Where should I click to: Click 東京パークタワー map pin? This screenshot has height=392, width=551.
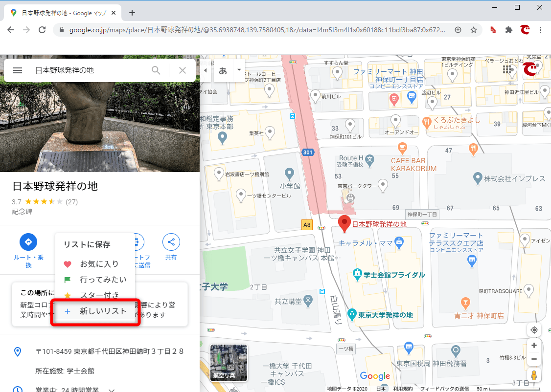[x=383, y=185]
